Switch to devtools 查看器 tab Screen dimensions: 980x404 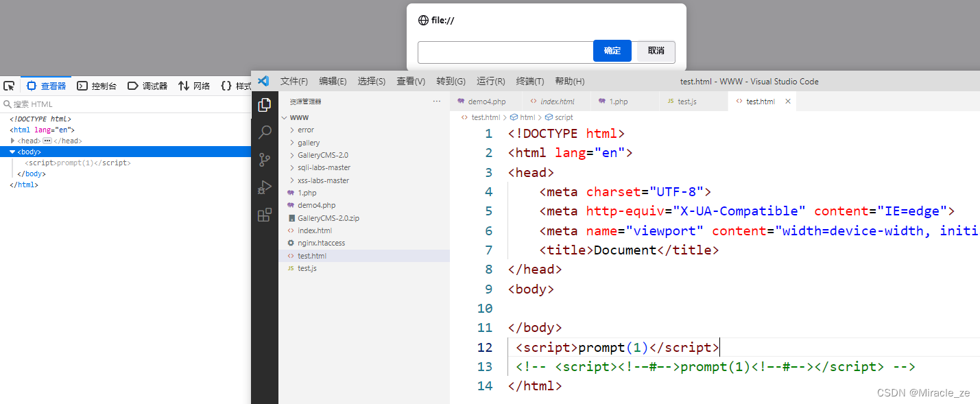pos(46,86)
